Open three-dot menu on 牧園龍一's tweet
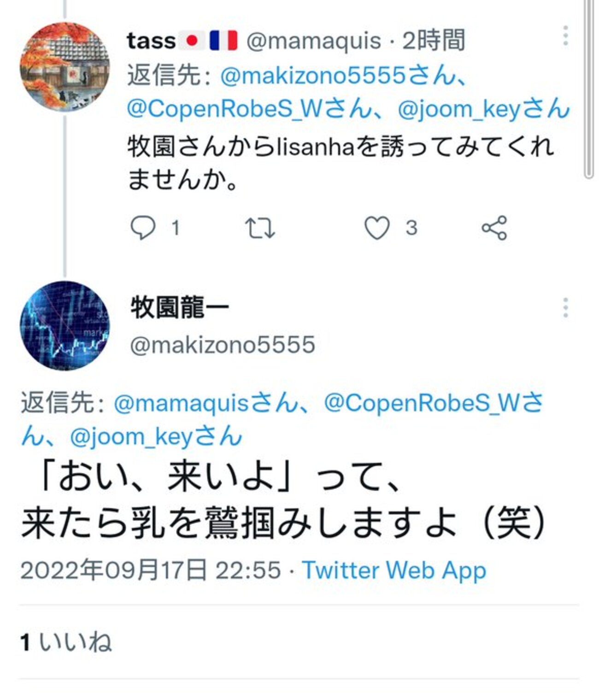 (x=565, y=307)
